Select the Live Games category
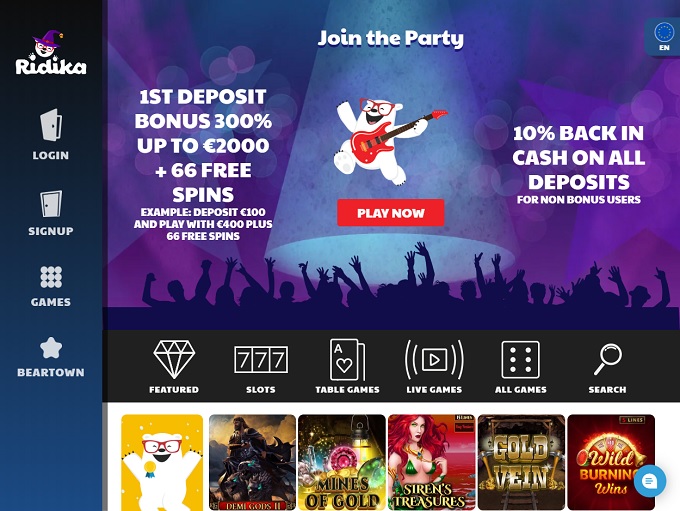Image resolution: width=680 pixels, height=511 pixels. tap(434, 367)
